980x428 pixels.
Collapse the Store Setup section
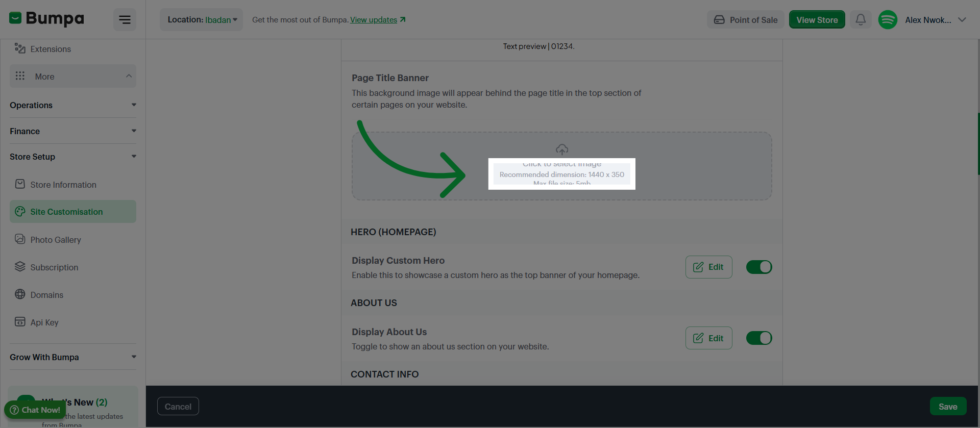pos(73,157)
